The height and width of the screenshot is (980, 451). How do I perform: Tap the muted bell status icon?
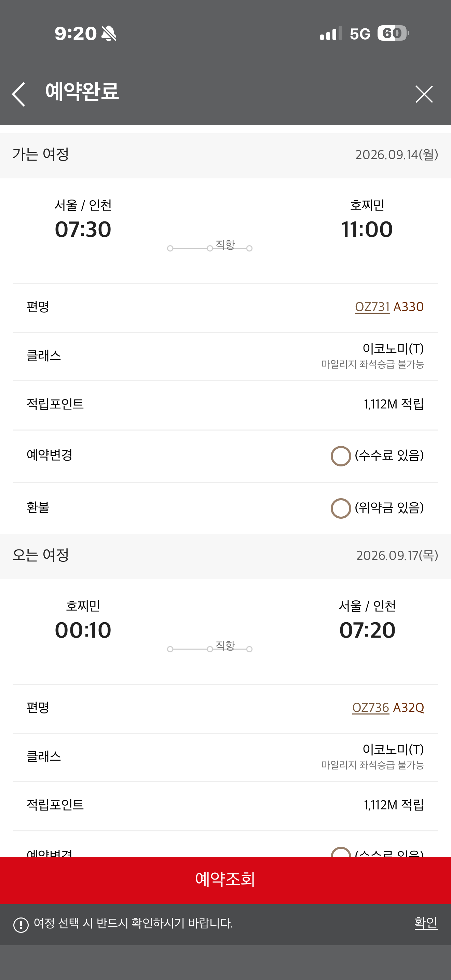(x=109, y=33)
